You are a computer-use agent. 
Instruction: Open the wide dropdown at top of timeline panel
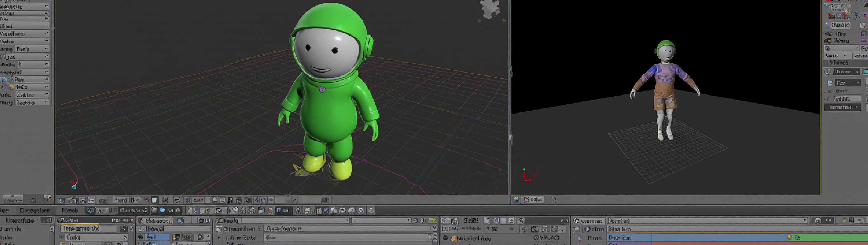[x=708, y=221]
